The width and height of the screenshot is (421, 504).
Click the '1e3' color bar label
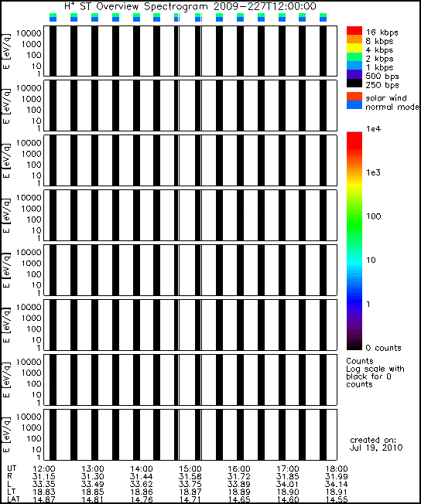pos(373,172)
